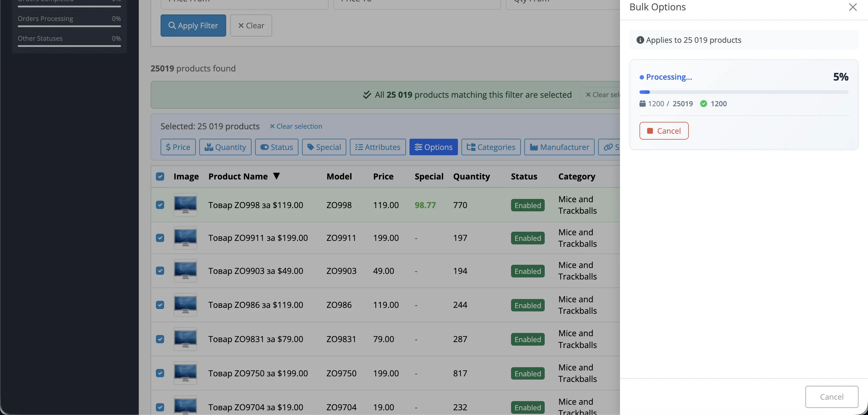The width and height of the screenshot is (868, 415).
Task: Click the green success check icon
Action: (703, 104)
